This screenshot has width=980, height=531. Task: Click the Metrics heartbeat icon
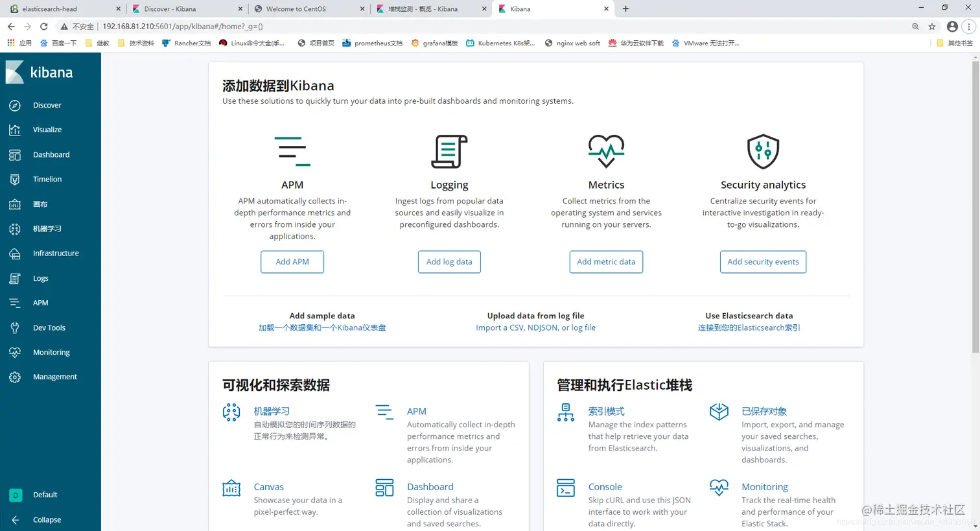click(606, 151)
